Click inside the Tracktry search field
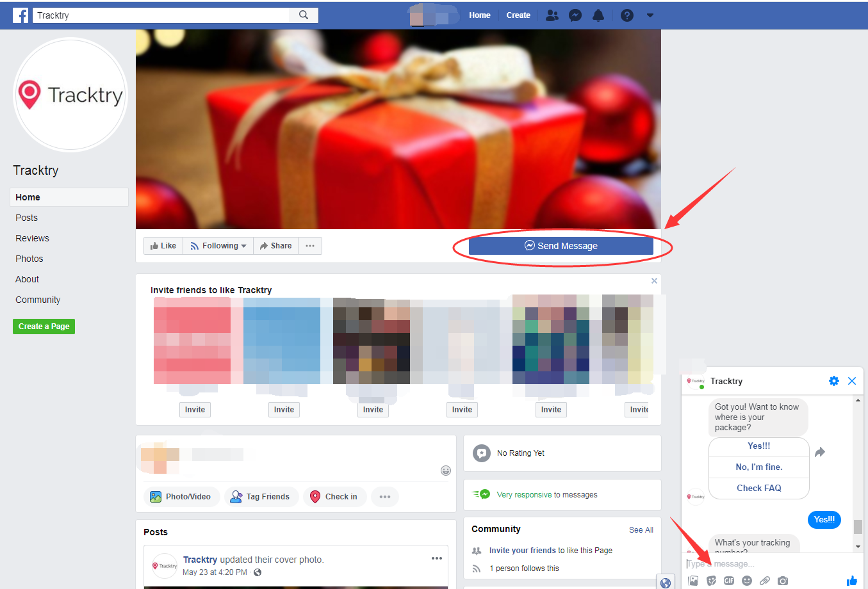Viewport: 868px width, 589px height. point(160,15)
